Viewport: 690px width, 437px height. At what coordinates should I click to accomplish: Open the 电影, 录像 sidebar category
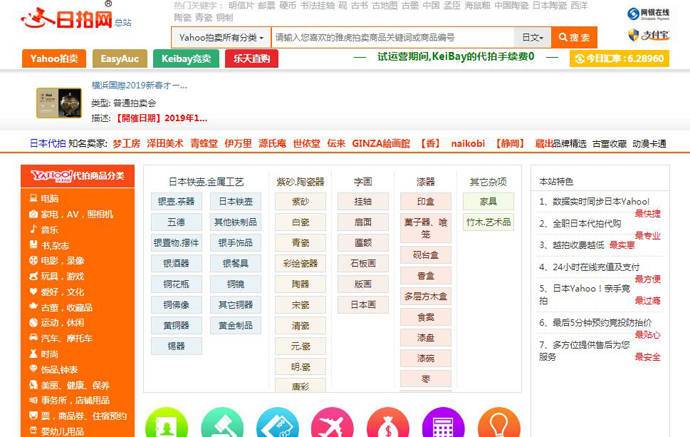56,261
